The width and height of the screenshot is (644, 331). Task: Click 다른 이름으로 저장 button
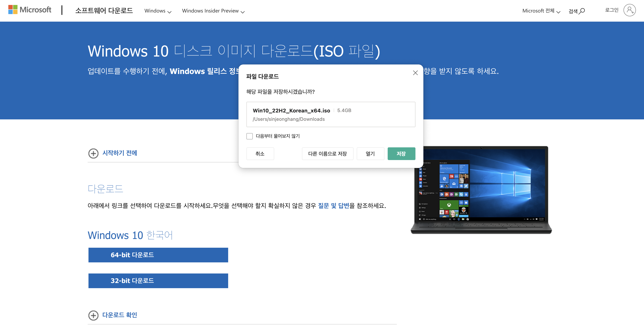(x=328, y=154)
